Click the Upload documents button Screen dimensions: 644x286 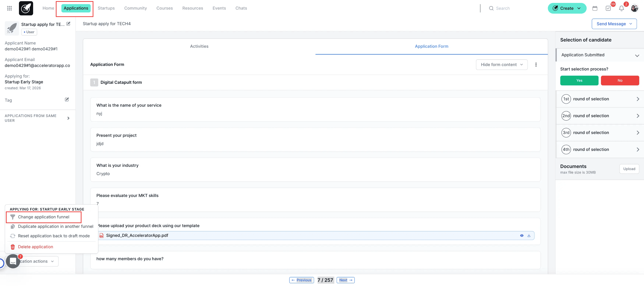click(x=629, y=169)
